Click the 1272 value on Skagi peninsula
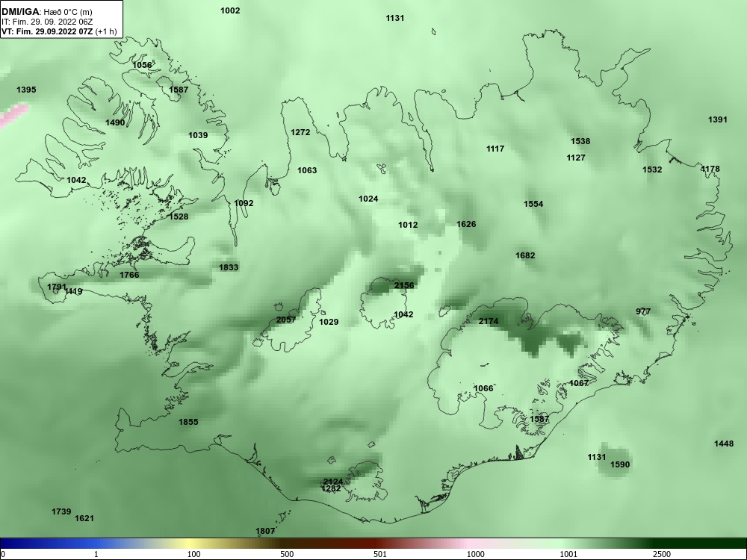747x560 pixels. click(x=300, y=132)
